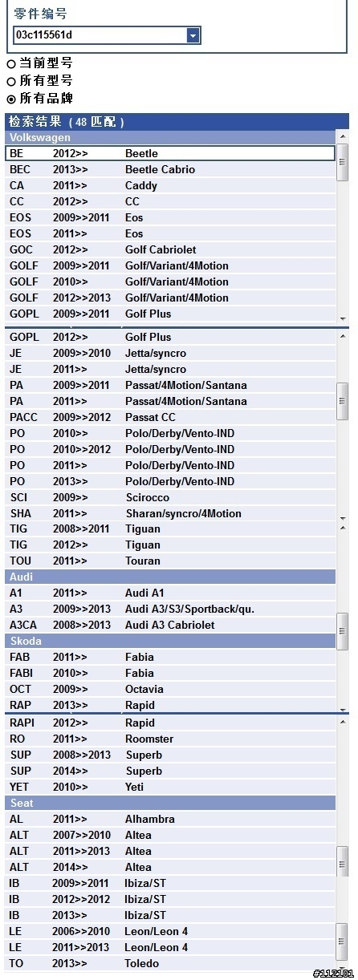Select the IB 2013>> Ibiza/ST row

pyautogui.click(x=170, y=915)
